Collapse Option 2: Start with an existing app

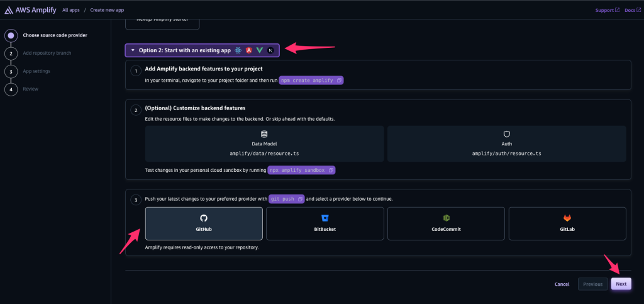tap(202, 50)
